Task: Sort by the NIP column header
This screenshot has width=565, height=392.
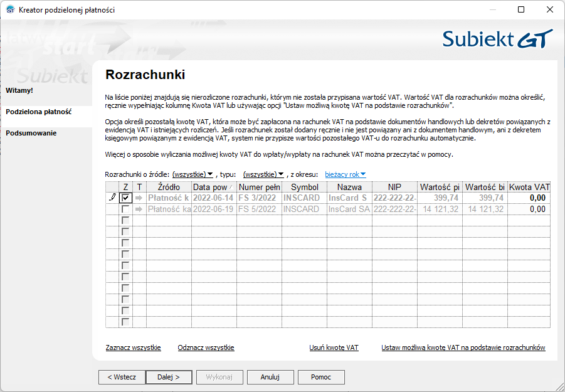Action: [x=394, y=187]
